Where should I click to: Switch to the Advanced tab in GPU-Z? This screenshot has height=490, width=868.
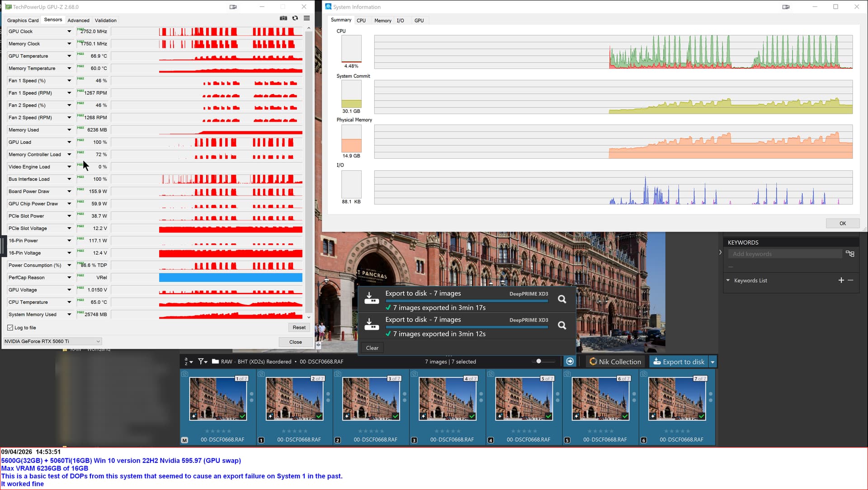(x=78, y=20)
